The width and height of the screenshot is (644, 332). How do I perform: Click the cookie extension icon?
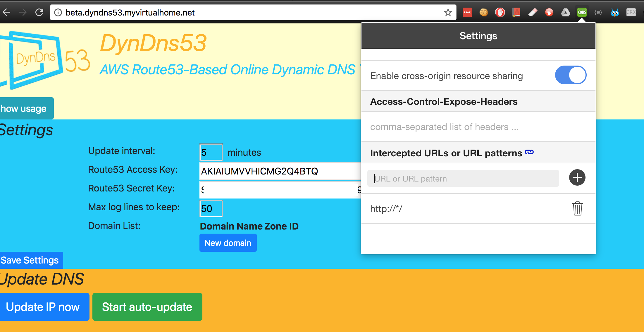click(x=483, y=12)
